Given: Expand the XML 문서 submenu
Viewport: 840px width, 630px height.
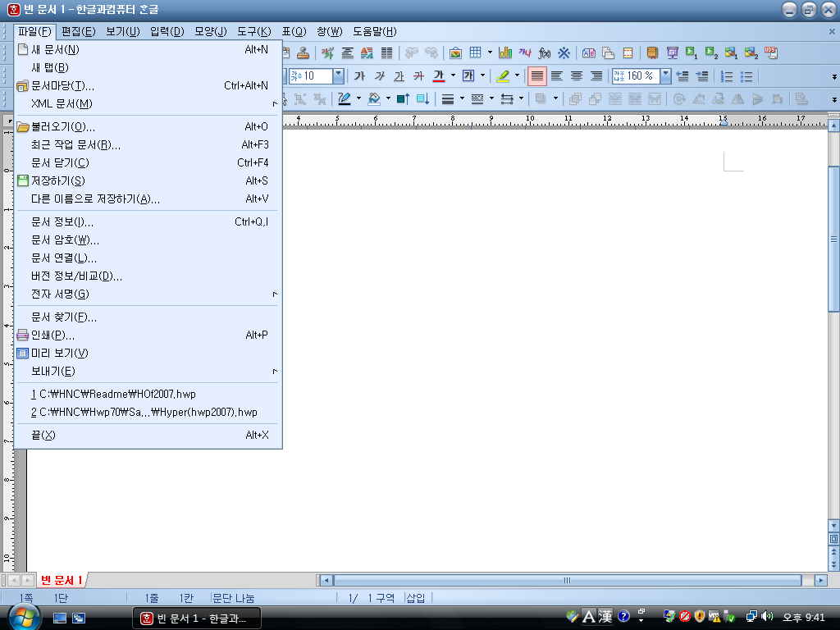Looking at the screenshot, I should pos(148,103).
